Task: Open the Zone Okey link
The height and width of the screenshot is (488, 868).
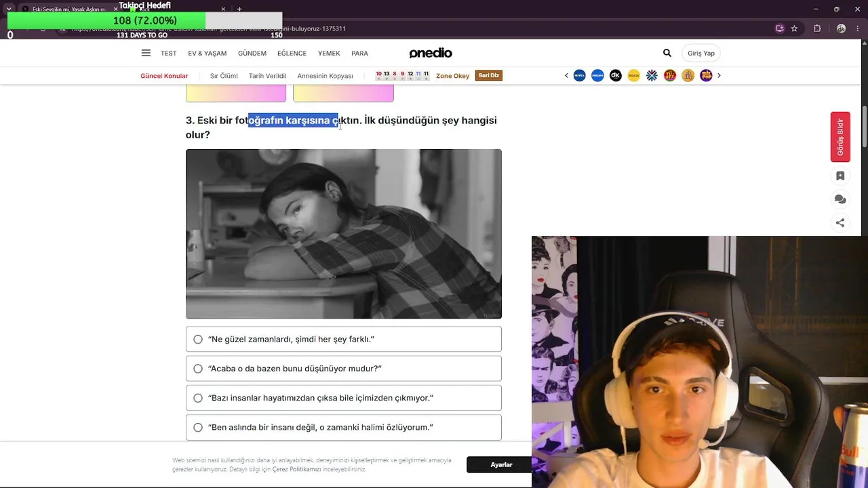Action: (x=452, y=76)
